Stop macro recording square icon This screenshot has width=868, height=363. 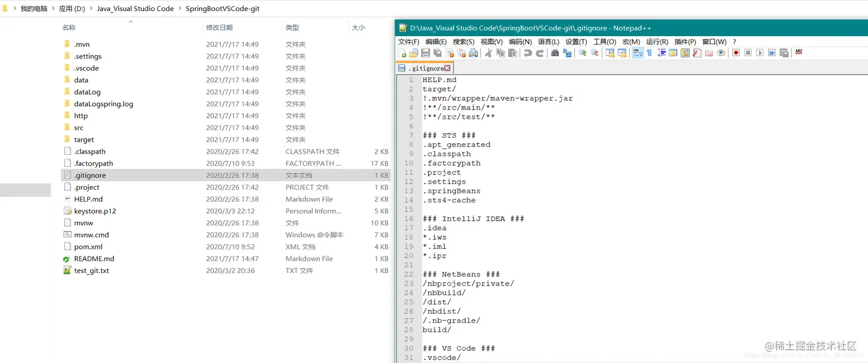pos(748,53)
